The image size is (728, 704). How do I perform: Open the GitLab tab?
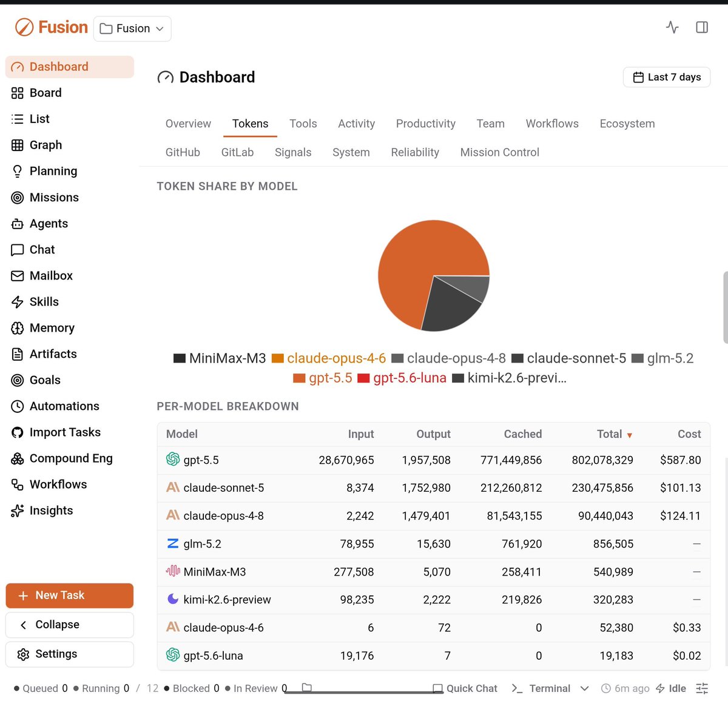(x=237, y=152)
